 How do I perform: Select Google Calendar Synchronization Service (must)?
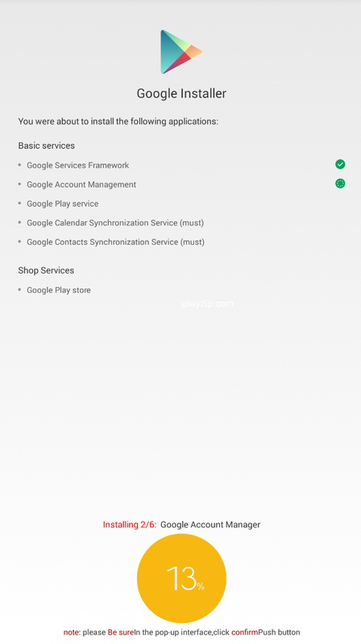[x=115, y=223]
